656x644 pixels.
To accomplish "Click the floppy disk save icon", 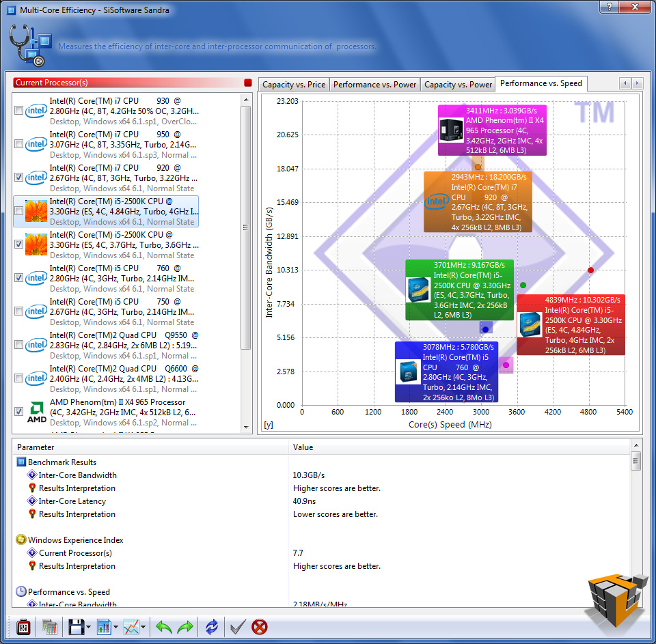I will [x=76, y=627].
